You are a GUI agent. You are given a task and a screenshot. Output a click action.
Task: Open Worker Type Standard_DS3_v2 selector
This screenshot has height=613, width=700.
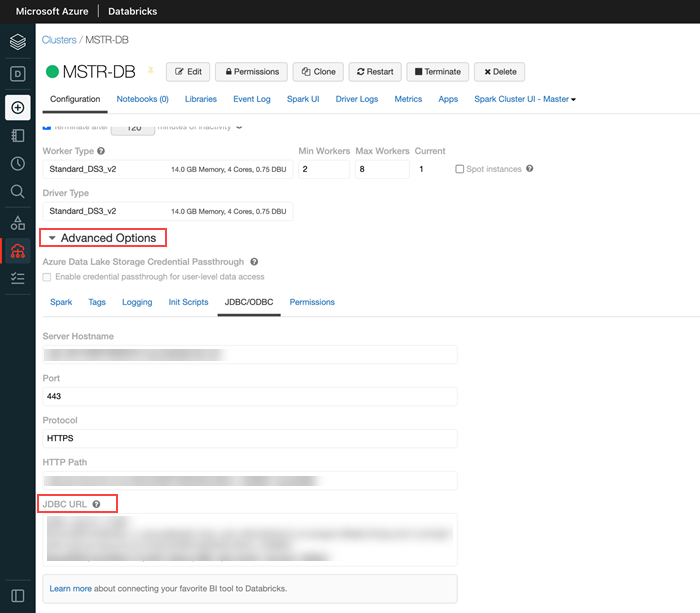(x=167, y=169)
